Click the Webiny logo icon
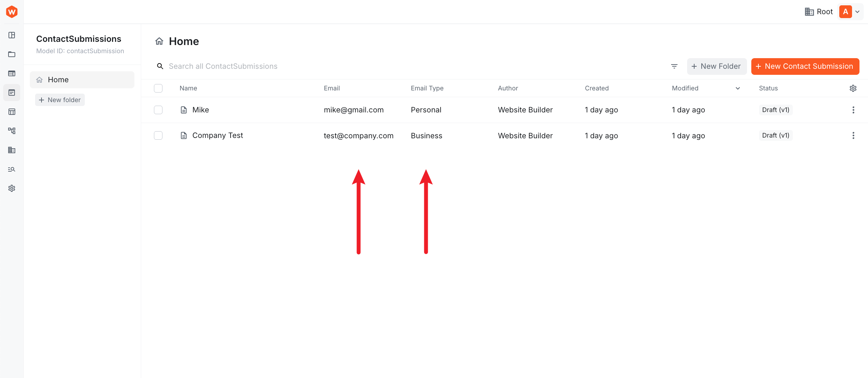The width and height of the screenshot is (868, 378). [x=12, y=11]
